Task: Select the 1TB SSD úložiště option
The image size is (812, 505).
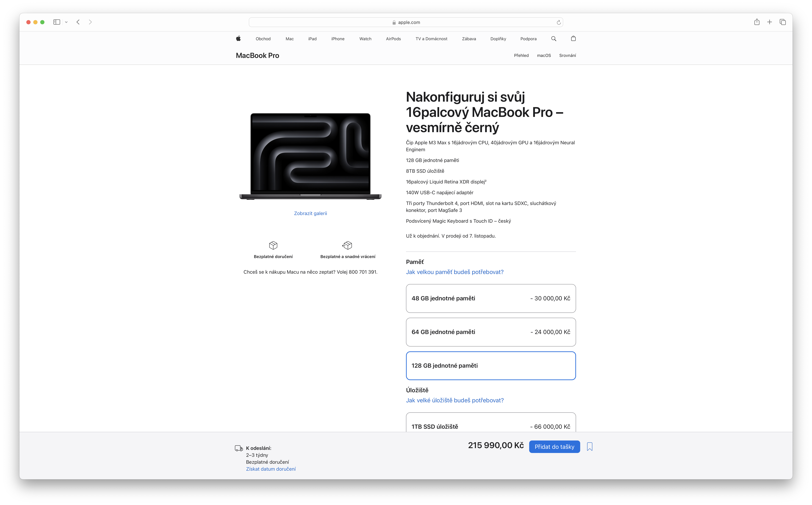Action: [490, 426]
